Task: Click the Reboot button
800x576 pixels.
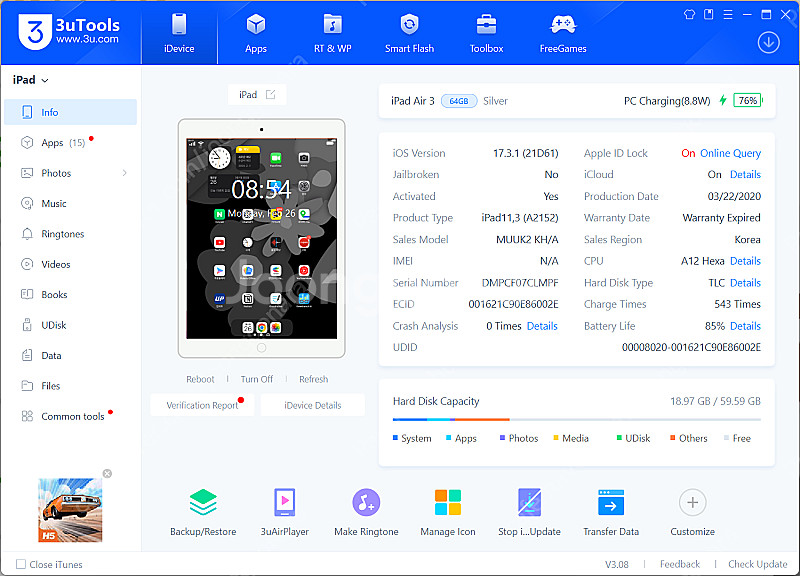Action: [200, 379]
